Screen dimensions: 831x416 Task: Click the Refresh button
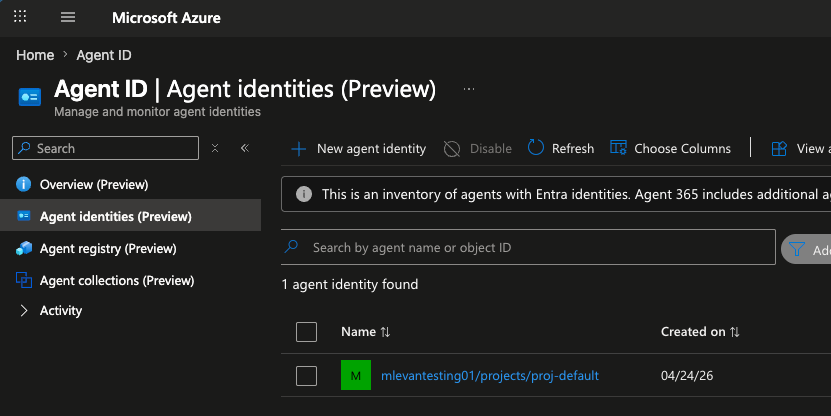coord(561,148)
